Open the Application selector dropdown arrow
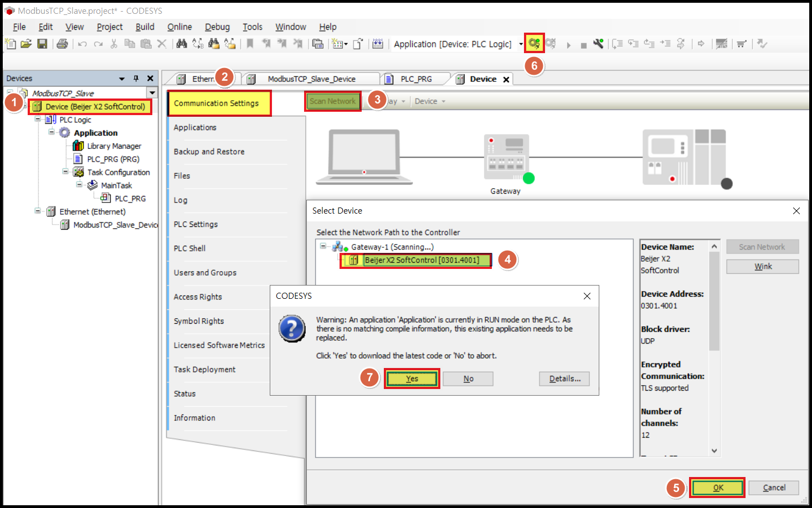 coord(521,44)
